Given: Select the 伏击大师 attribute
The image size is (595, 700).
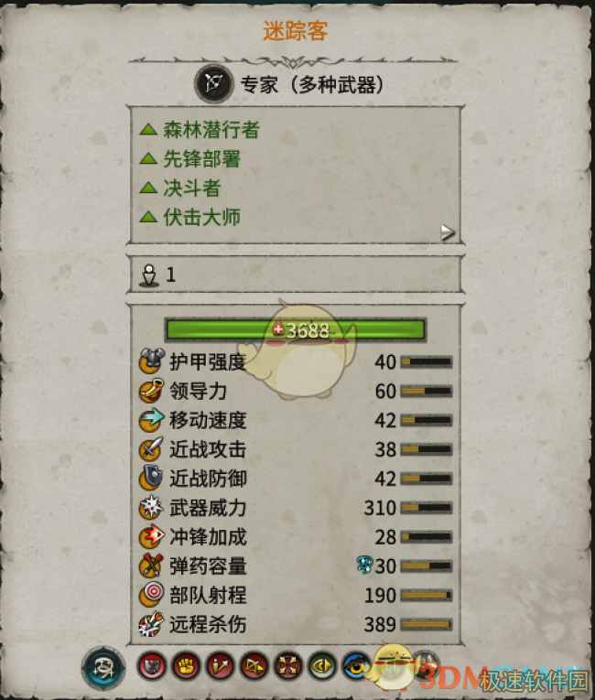Looking at the screenshot, I should 189,218.
